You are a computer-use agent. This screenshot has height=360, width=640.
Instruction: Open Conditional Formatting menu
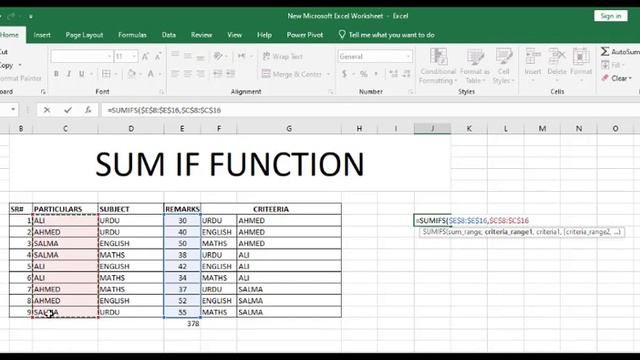(438, 66)
